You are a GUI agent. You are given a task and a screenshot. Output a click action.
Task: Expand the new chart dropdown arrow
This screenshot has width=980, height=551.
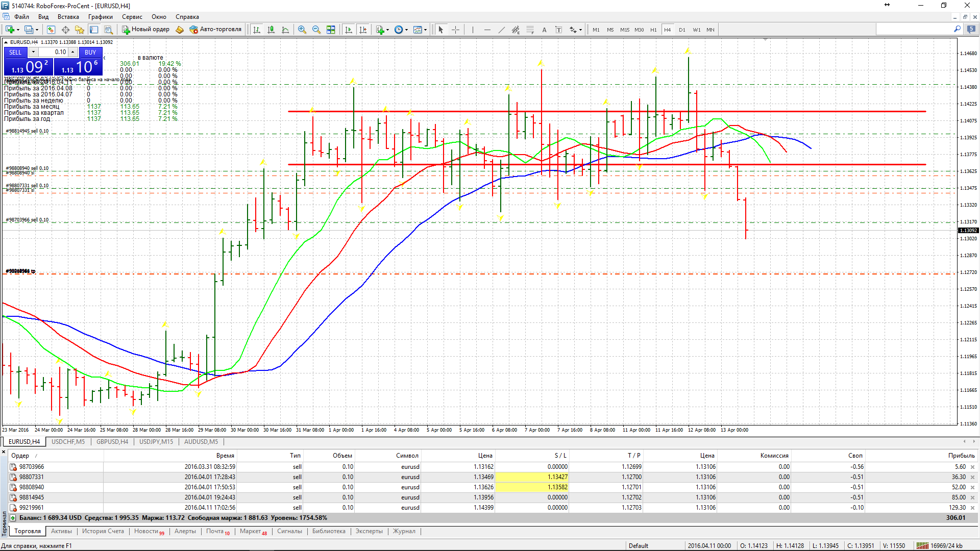pos(18,30)
